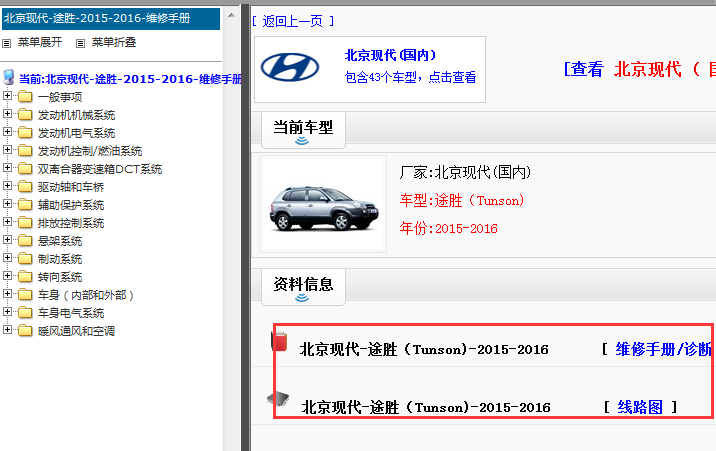
Task: Click the 北京现代-途胜-2015-2016-维修手册 title bar
Action: (x=111, y=19)
